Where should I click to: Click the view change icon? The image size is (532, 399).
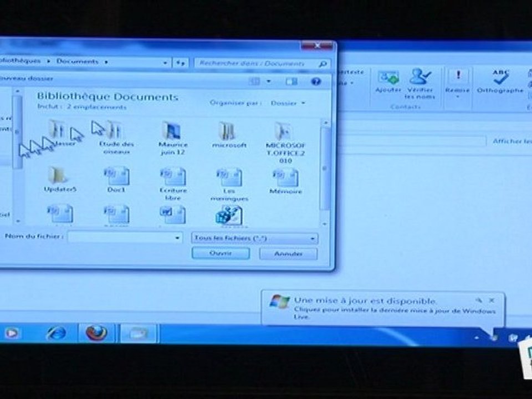tap(254, 81)
